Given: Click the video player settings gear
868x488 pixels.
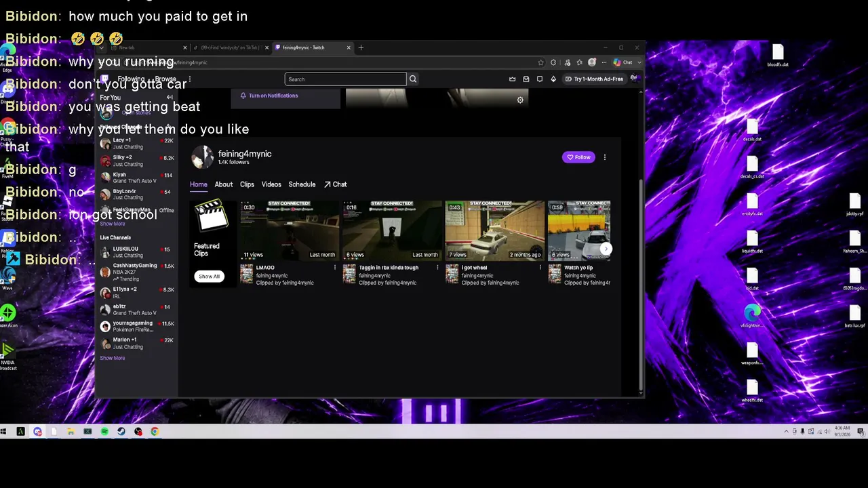Looking at the screenshot, I should pyautogui.click(x=520, y=100).
